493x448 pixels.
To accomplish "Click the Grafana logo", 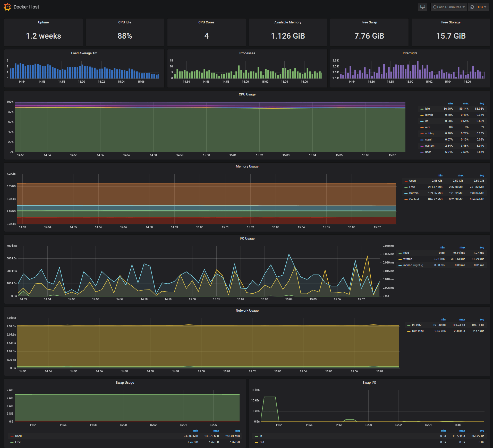I will [x=7, y=7].
